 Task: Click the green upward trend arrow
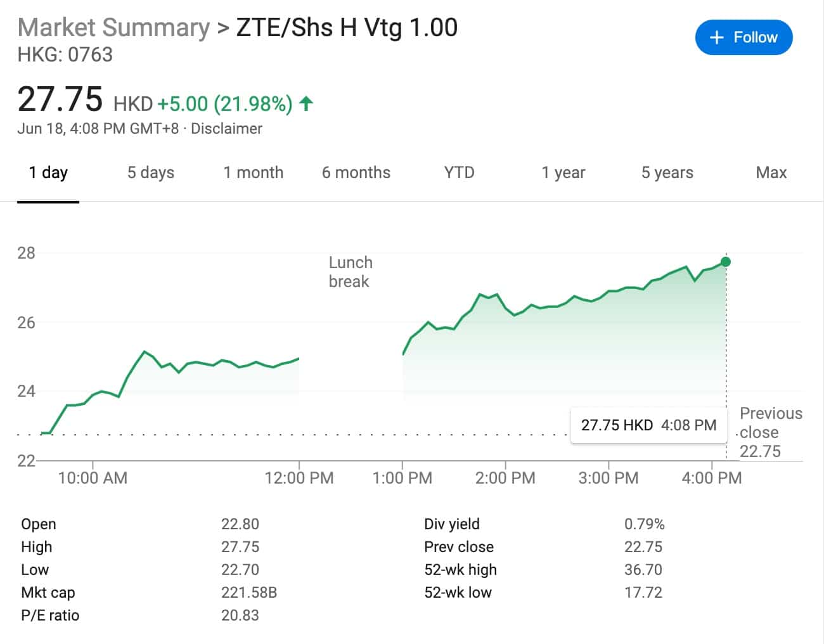[306, 103]
